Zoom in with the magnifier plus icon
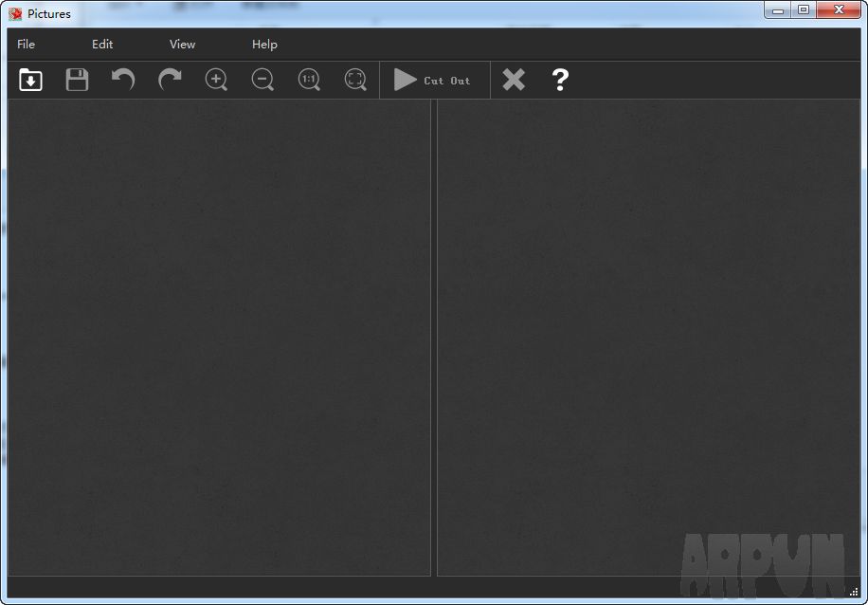The width and height of the screenshot is (868, 605). [216, 81]
